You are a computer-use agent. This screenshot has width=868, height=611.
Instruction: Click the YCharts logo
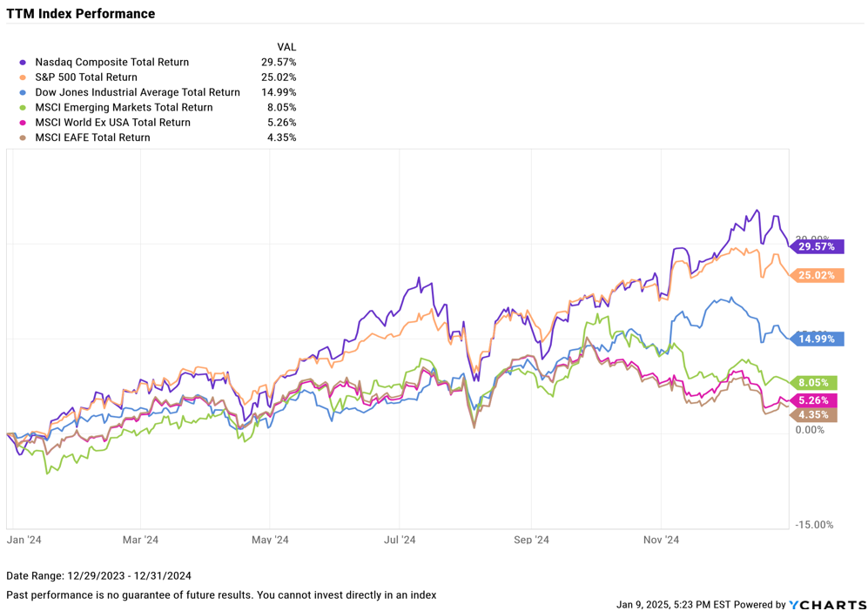coord(827,605)
